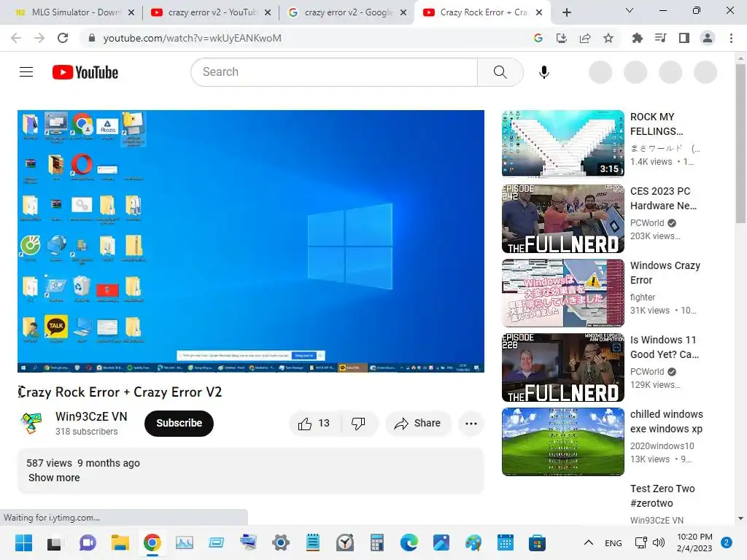Share this page from address bar

tap(585, 38)
